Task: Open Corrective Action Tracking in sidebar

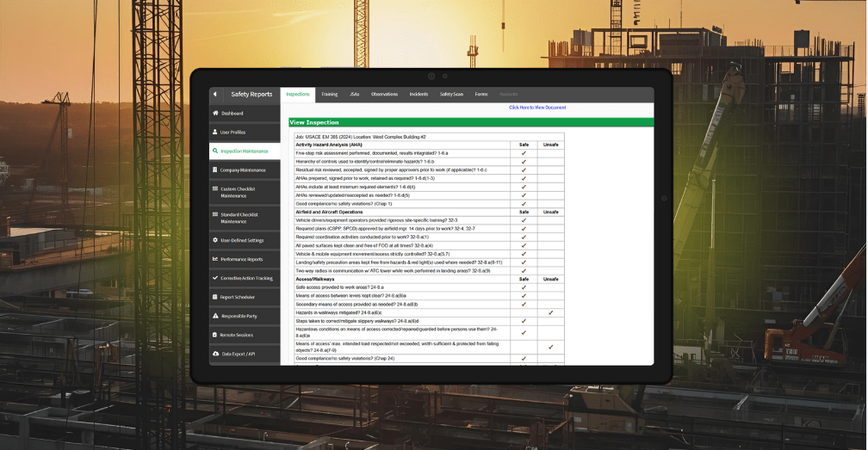Action: click(245, 278)
